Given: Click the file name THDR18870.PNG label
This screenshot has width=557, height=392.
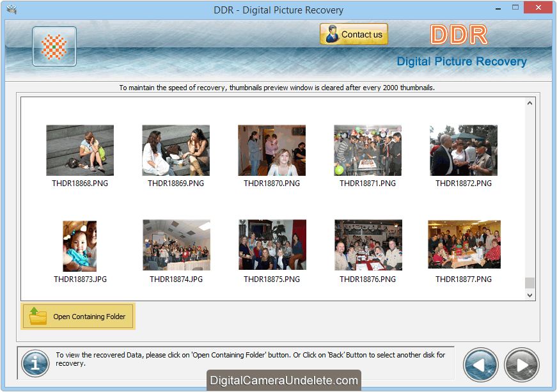Looking at the screenshot, I should tap(272, 184).
